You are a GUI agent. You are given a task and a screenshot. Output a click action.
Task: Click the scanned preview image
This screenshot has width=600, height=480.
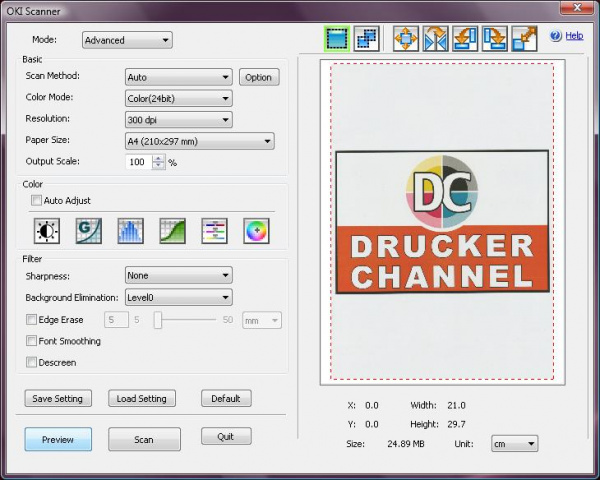pos(442,222)
